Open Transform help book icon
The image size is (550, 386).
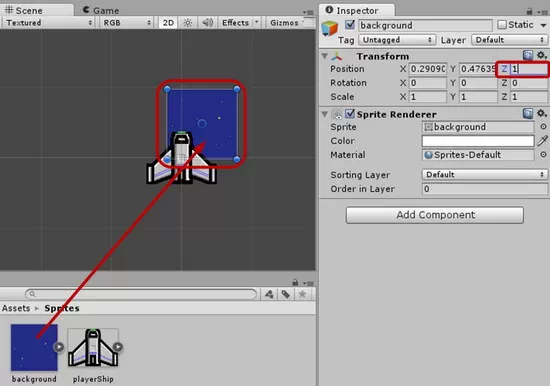[528, 55]
